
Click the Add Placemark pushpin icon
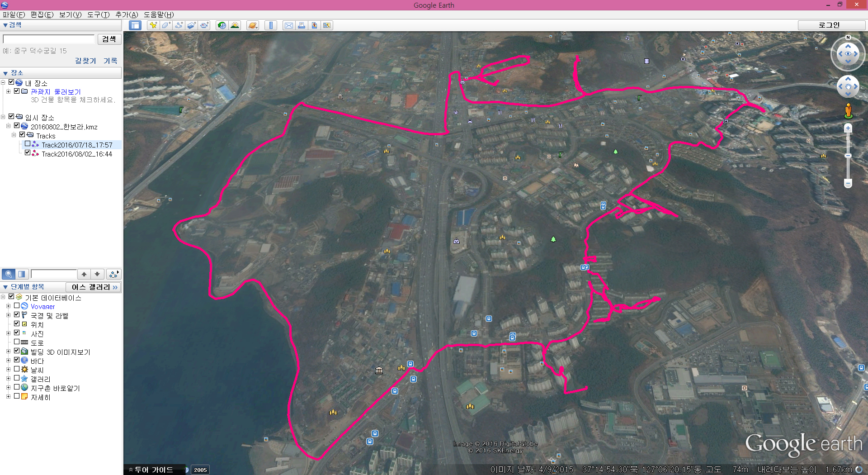pos(153,25)
